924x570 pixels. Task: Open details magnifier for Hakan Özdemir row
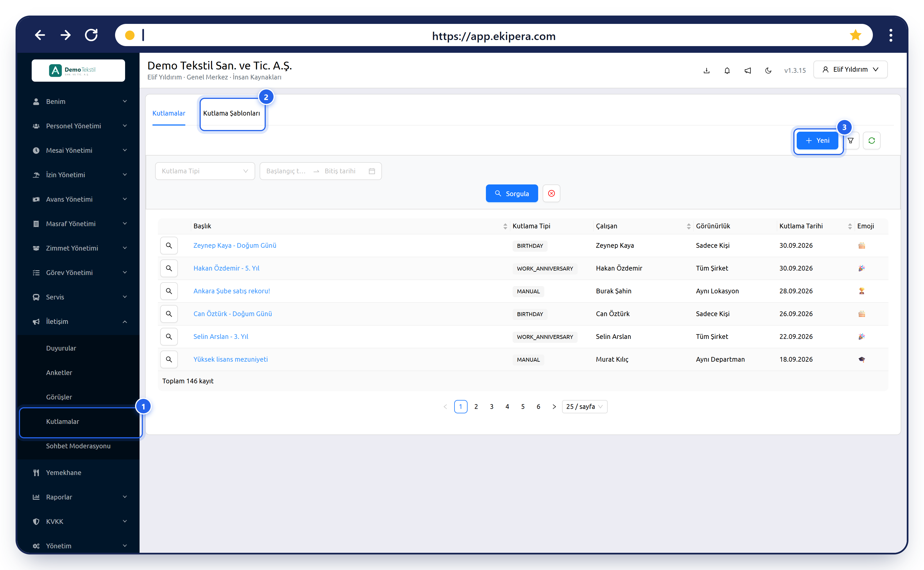pos(169,268)
